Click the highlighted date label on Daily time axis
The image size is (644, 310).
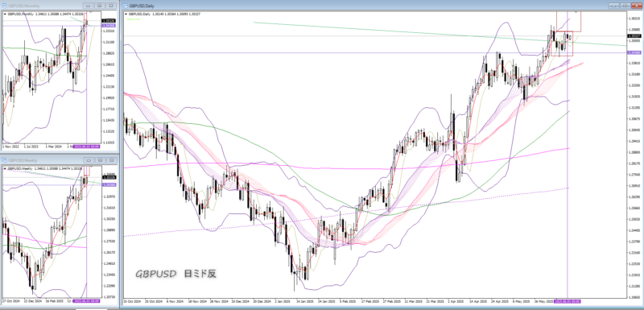[x=568, y=301]
